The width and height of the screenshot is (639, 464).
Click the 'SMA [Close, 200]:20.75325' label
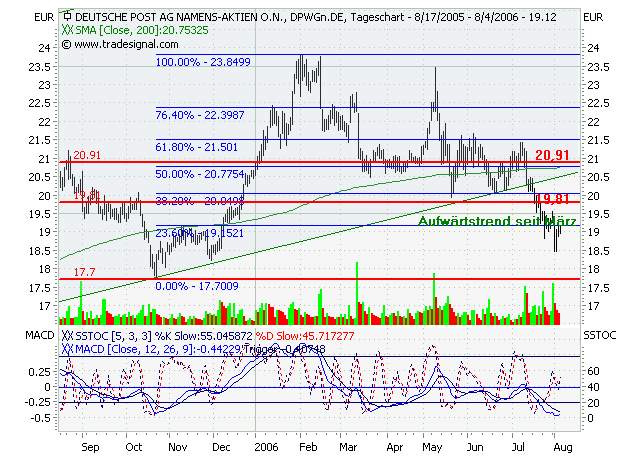(142, 30)
